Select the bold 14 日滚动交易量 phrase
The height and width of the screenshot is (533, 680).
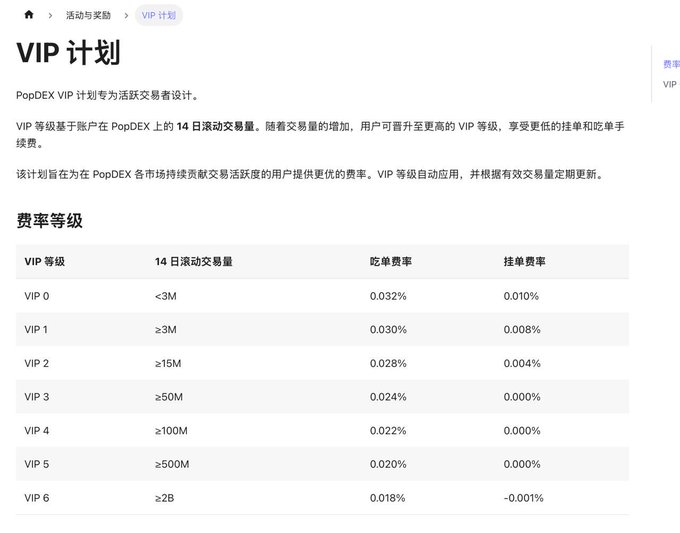[x=215, y=127]
